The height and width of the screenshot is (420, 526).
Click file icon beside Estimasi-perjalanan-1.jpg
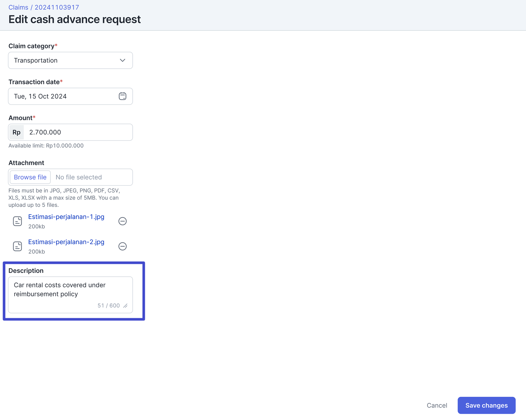coord(18,221)
